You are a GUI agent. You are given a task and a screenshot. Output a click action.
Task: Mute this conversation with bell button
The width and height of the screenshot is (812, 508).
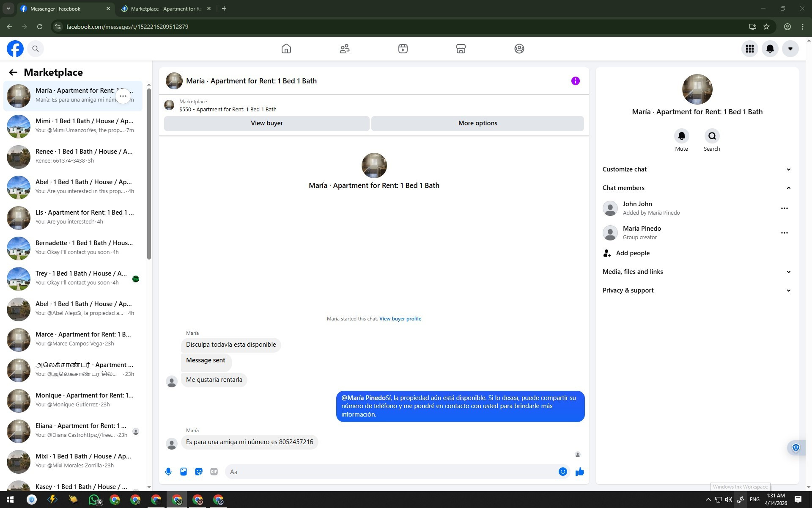coord(681,136)
